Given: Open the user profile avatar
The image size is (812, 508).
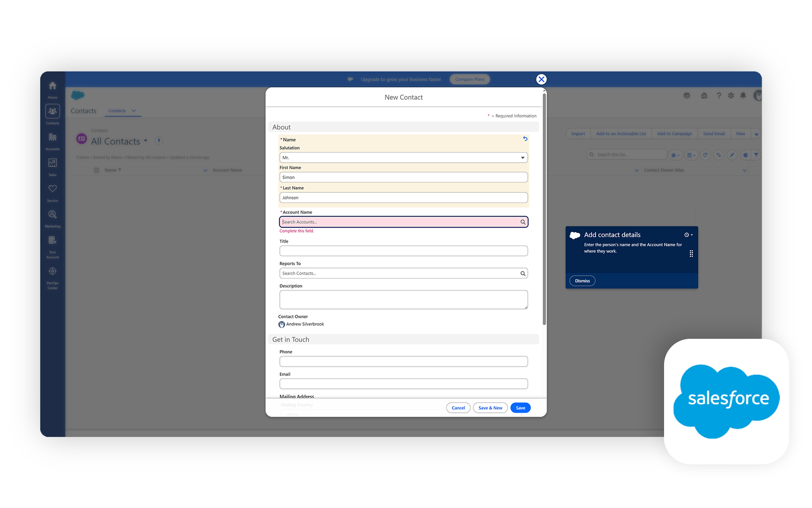Looking at the screenshot, I should pyautogui.click(x=758, y=96).
